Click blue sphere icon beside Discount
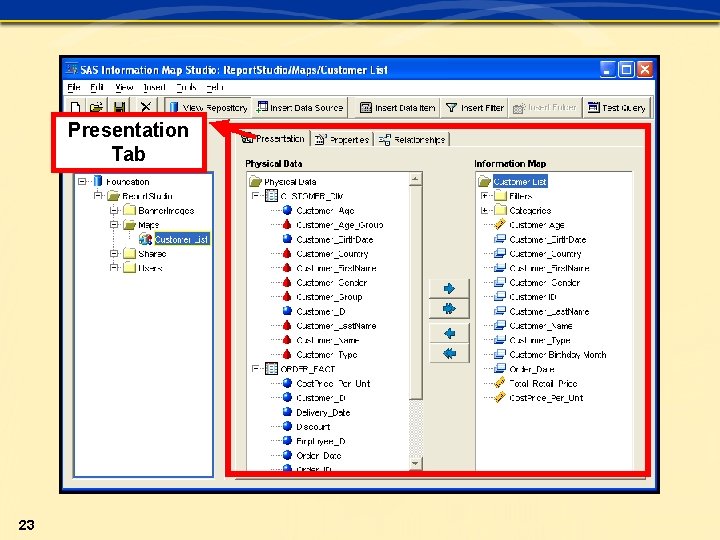Image resolution: width=720 pixels, height=540 pixels. pyautogui.click(x=287, y=426)
